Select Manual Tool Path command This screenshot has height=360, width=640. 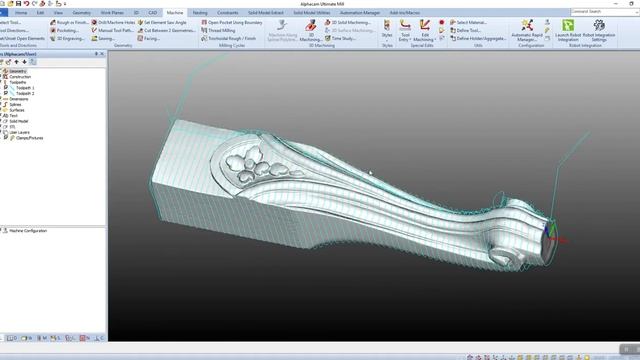coord(112,31)
